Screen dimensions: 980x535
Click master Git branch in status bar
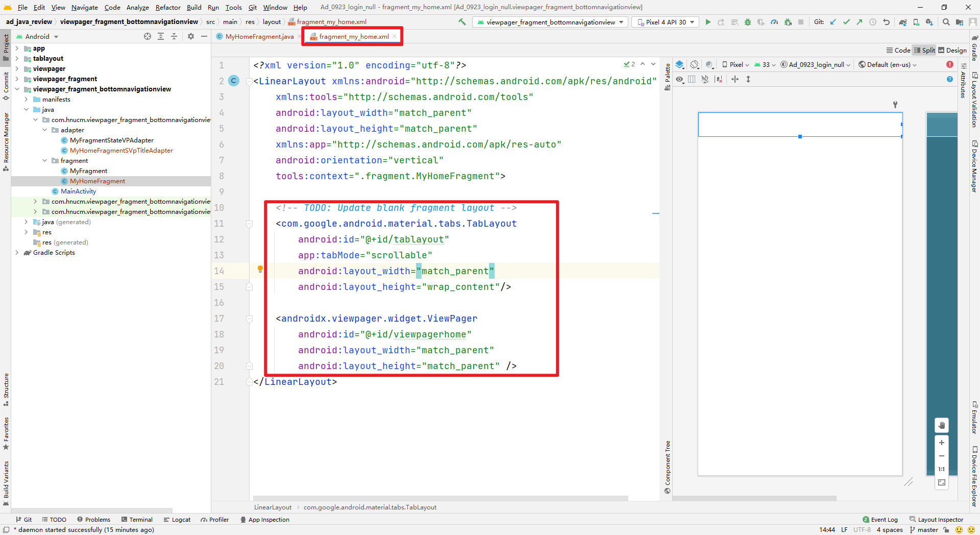tap(924, 530)
